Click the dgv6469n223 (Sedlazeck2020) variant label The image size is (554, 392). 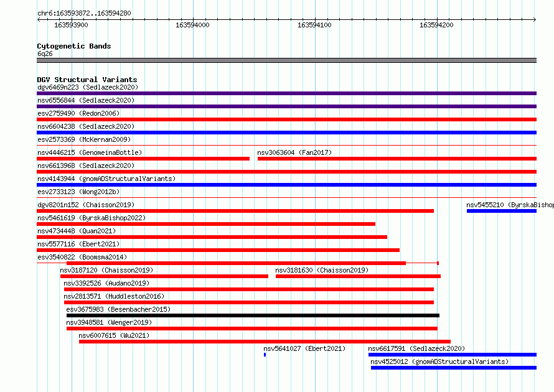[x=88, y=87]
